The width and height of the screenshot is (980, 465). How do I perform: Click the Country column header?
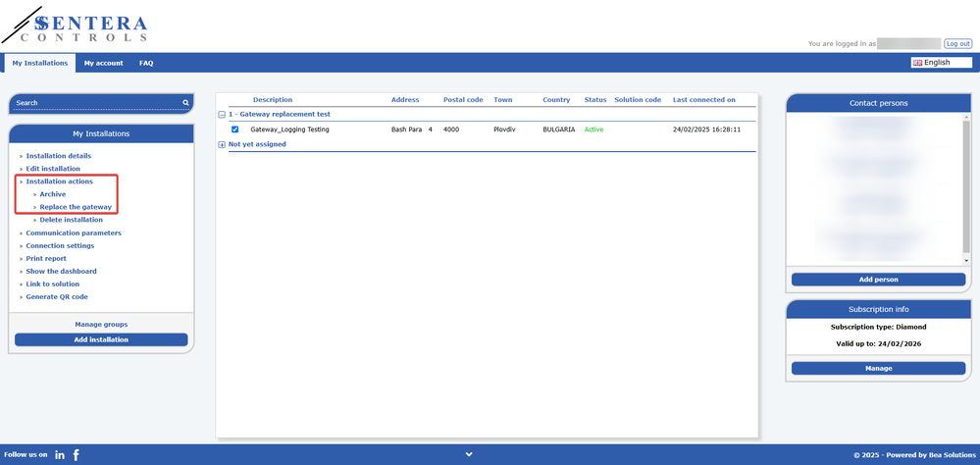point(556,100)
